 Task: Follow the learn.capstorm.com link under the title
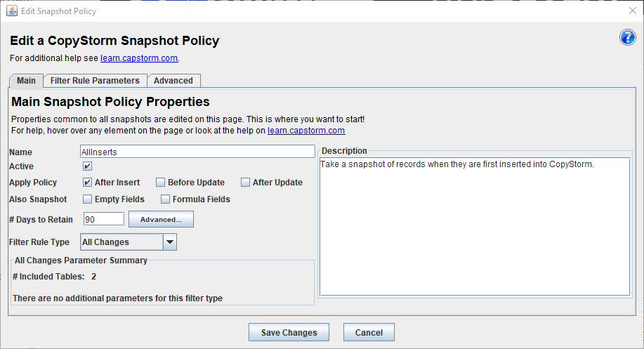pyautogui.click(x=139, y=58)
